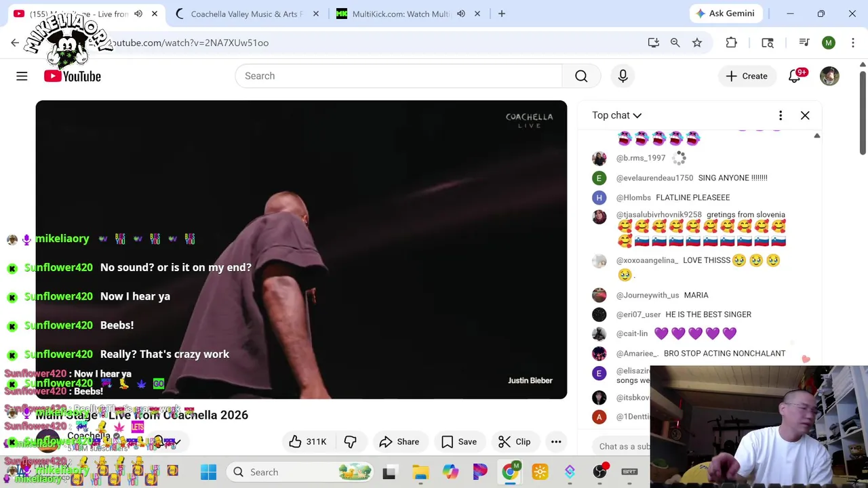868x488 pixels.
Task: Start voice search with microphone icon
Action: point(623,76)
